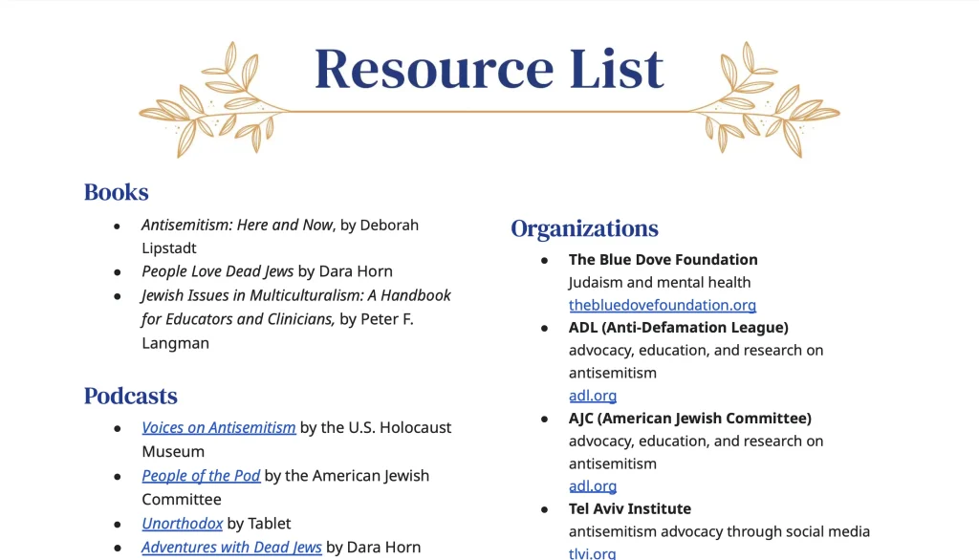Click the Books section heading
This screenshot has height=560, width=979.
click(116, 192)
